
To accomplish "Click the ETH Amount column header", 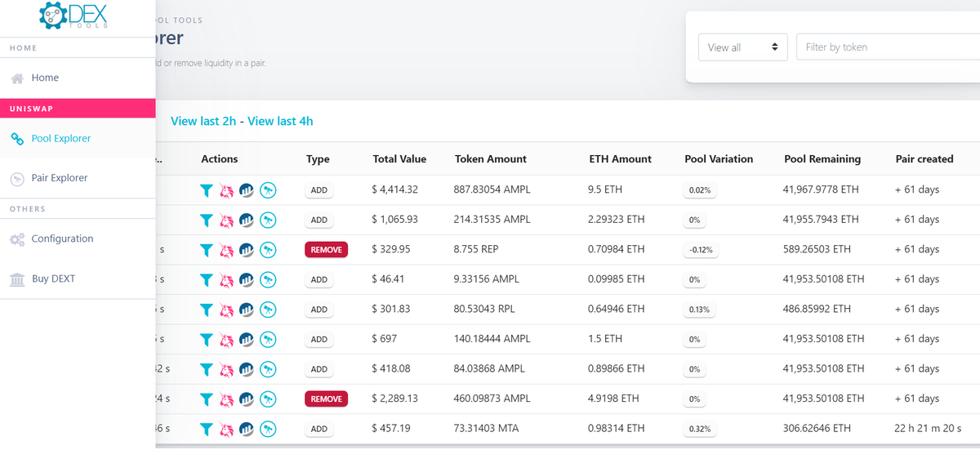I will click(620, 159).
